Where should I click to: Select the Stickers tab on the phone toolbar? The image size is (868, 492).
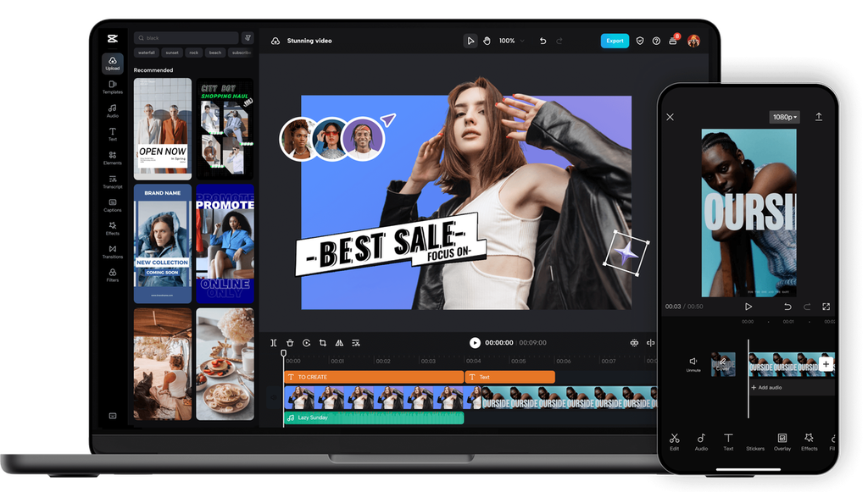tap(754, 441)
